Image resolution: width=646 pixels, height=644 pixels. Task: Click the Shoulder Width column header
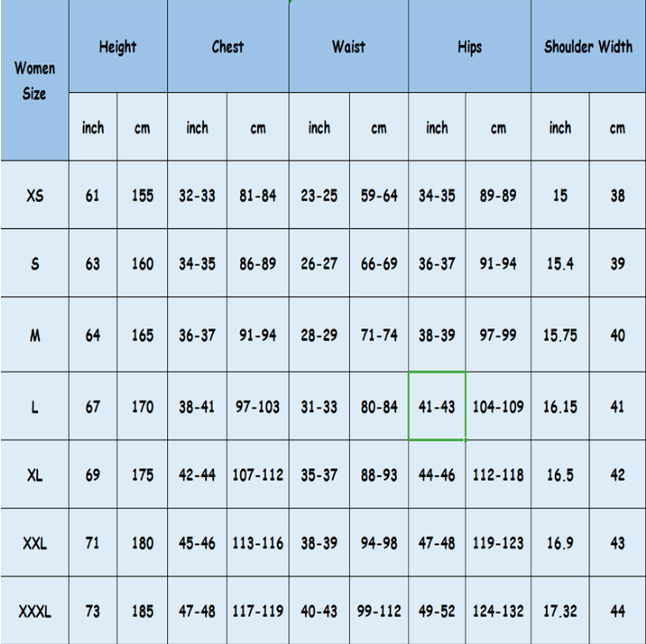coord(588,47)
